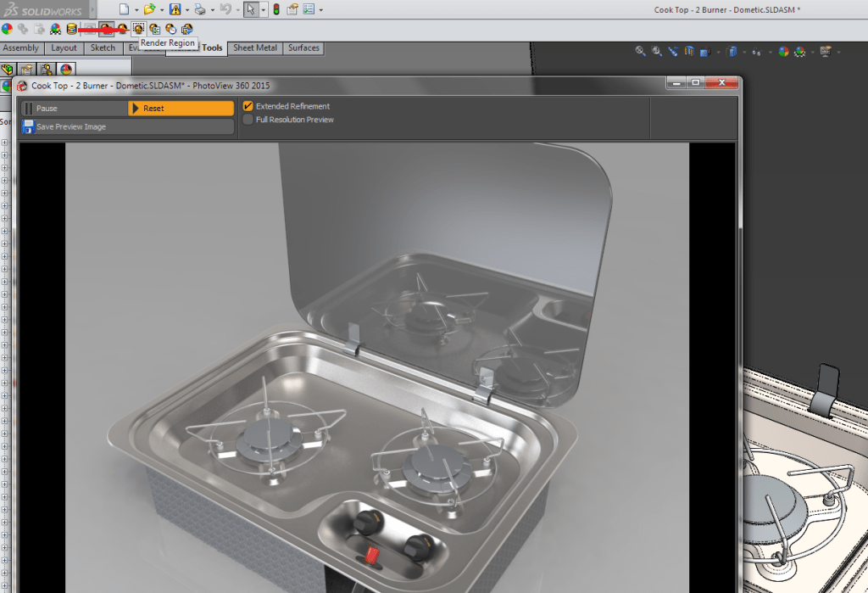Select the Zoom to Fit icon
Screen dimensions: 868x593
click(x=639, y=51)
